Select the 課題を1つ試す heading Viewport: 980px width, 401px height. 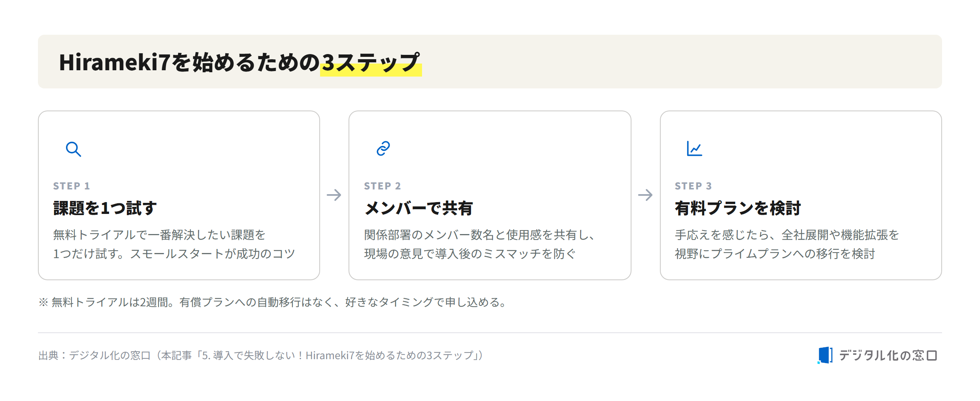[105, 208]
